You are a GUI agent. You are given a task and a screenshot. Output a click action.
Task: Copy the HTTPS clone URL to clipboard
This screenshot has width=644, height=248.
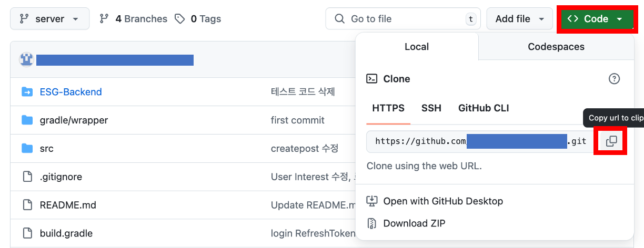[611, 141]
